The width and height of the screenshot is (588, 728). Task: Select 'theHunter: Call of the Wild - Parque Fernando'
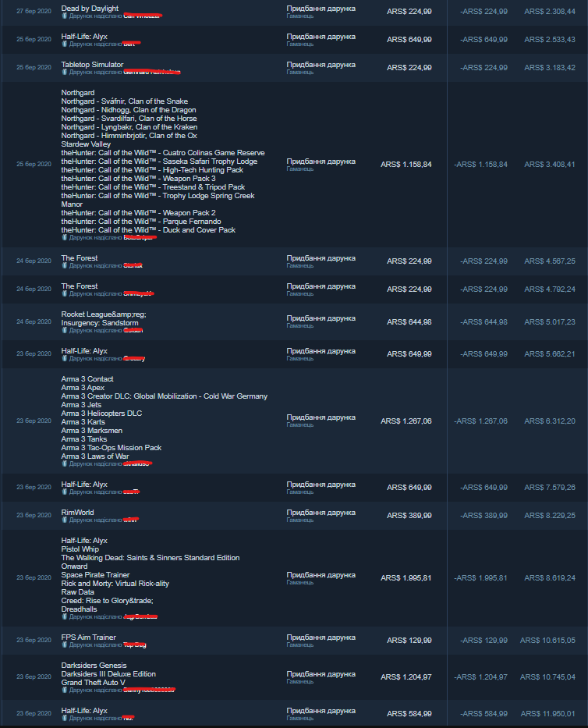pyautogui.click(x=141, y=222)
